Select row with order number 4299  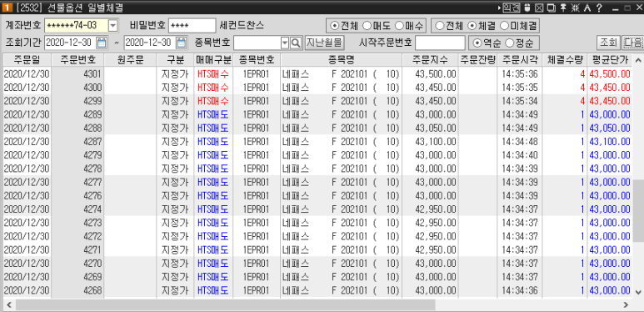tap(318, 101)
